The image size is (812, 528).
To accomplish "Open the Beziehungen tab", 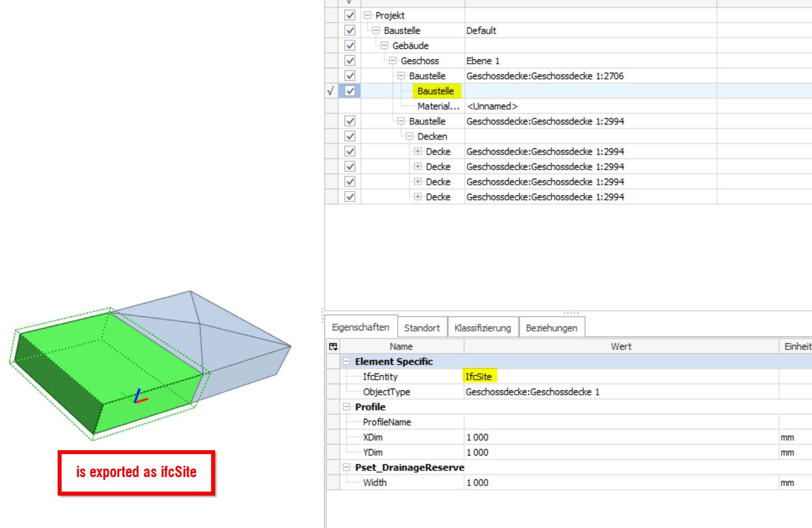I will click(552, 328).
